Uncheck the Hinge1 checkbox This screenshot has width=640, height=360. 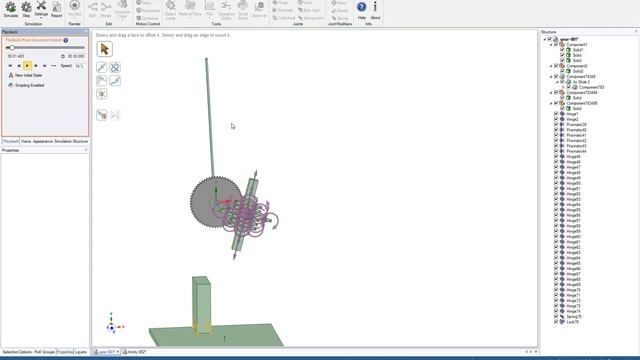coord(556,114)
